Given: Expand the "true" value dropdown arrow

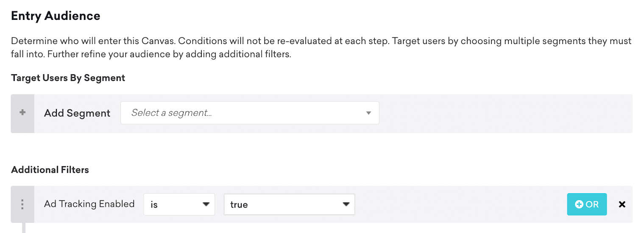Looking at the screenshot, I should click(x=346, y=204).
